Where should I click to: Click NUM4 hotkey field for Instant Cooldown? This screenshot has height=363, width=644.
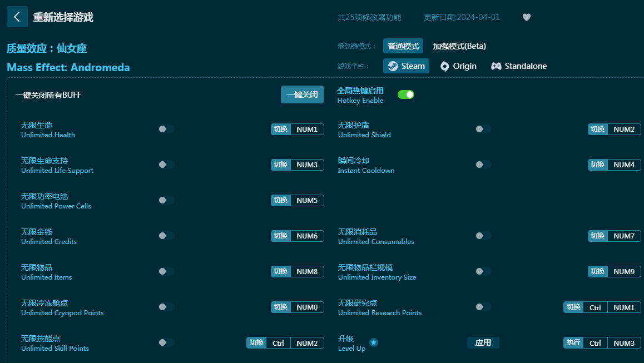[625, 165]
